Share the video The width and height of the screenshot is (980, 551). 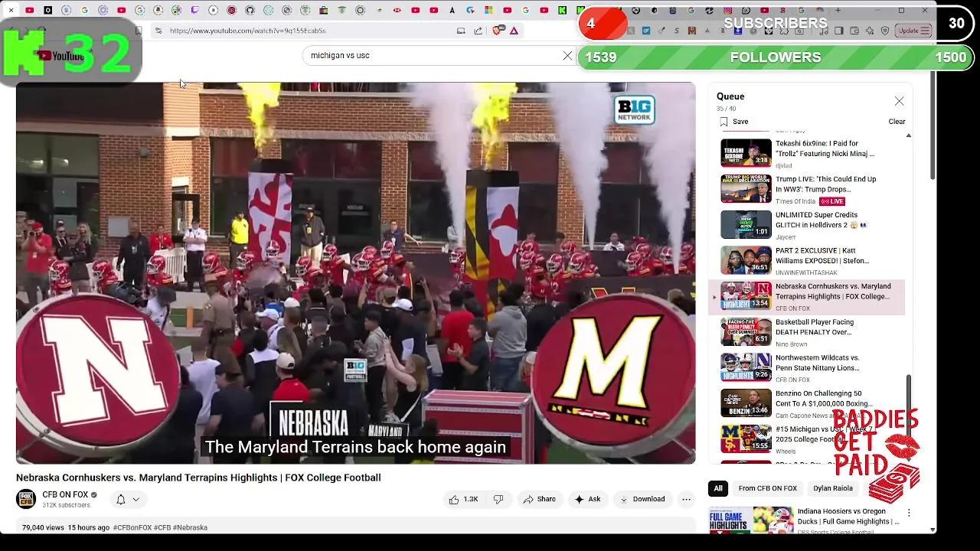540,499
